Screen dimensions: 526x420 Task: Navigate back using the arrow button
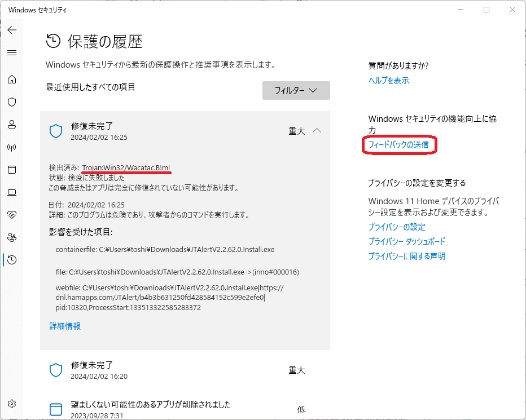click(x=12, y=29)
